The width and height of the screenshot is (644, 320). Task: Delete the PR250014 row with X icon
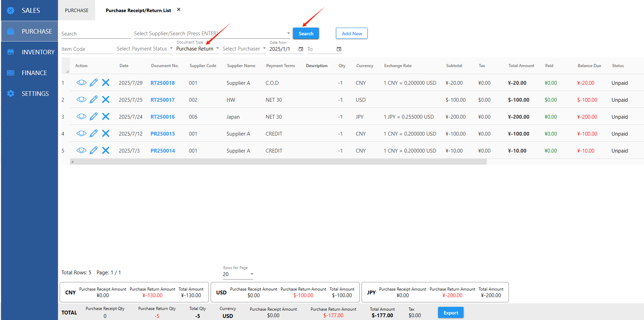click(106, 150)
